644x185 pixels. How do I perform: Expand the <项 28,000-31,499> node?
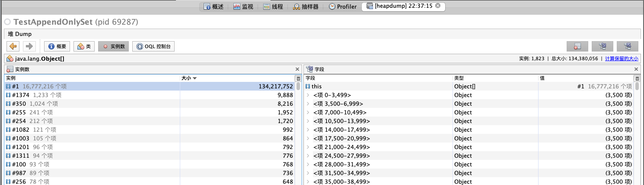pos(308,164)
